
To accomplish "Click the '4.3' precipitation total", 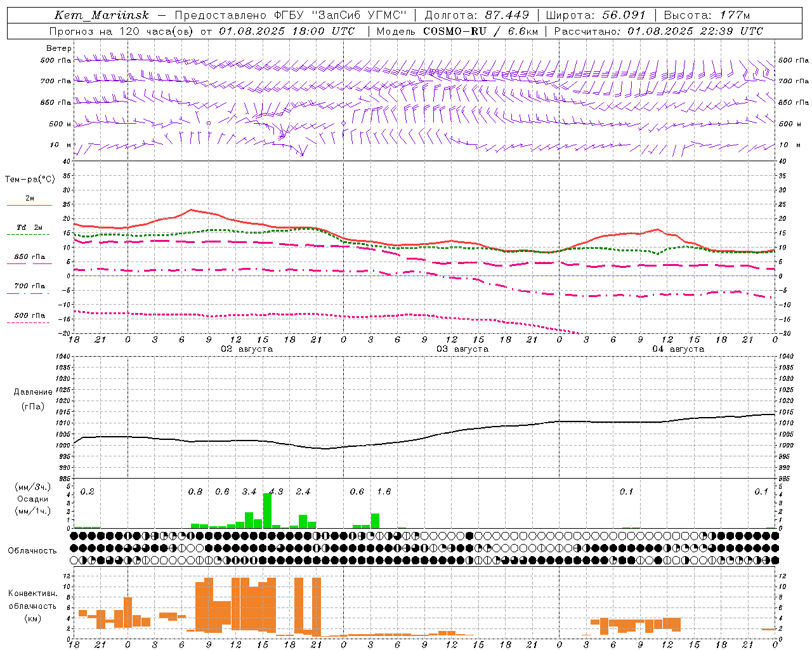I will pos(277,491).
